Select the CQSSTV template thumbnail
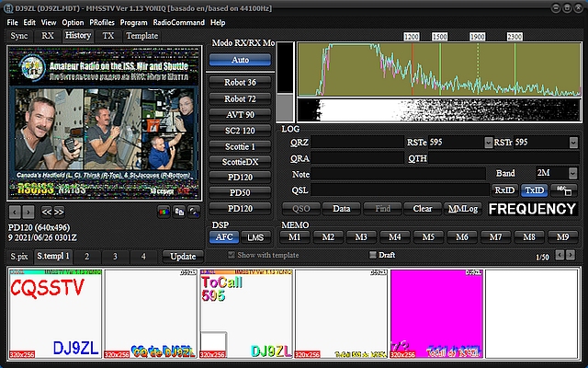The width and height of the screenshot is (588, 368). pyautogui.click(x=55, y=314)
